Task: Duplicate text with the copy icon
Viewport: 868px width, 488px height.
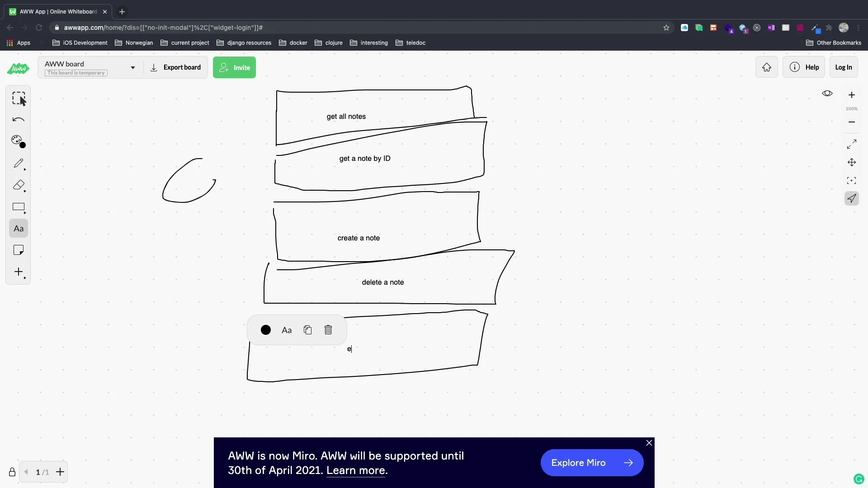Action: (308, 330)
